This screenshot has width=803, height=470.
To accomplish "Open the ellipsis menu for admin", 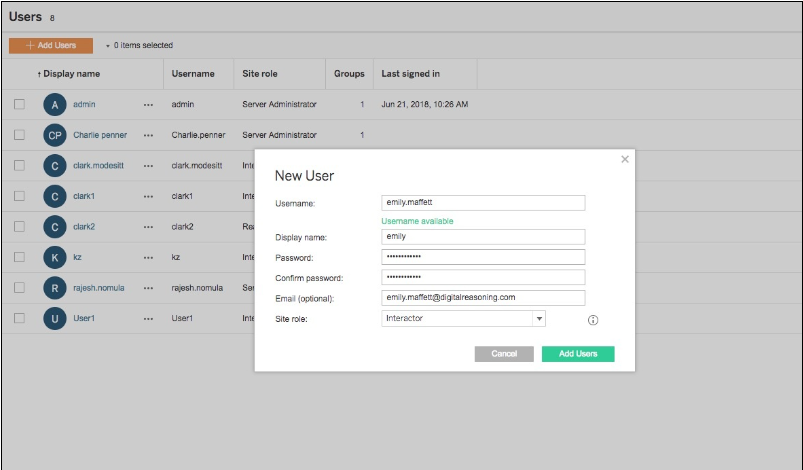I will [x=149, y=104].
